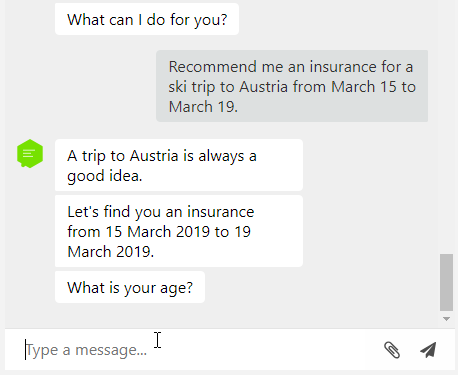The height and width of the screenshot is (375, 458).
Task: Click the user's 'Recommend me an insurance' message
Action: click(292, 86)
